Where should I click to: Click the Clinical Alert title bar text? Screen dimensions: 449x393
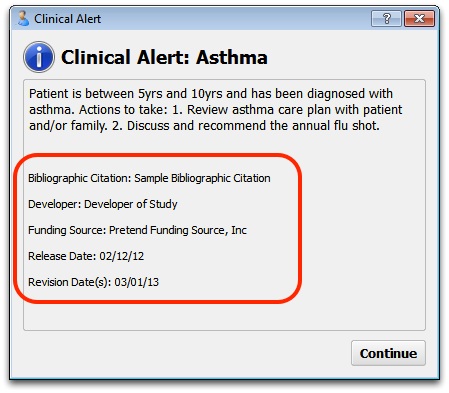point(67,19)
